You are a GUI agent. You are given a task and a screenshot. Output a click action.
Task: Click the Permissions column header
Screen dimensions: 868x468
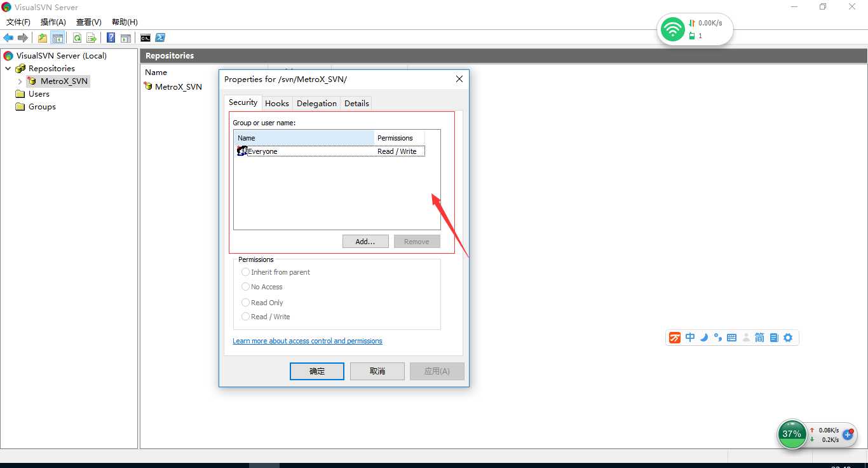[399, 138]
